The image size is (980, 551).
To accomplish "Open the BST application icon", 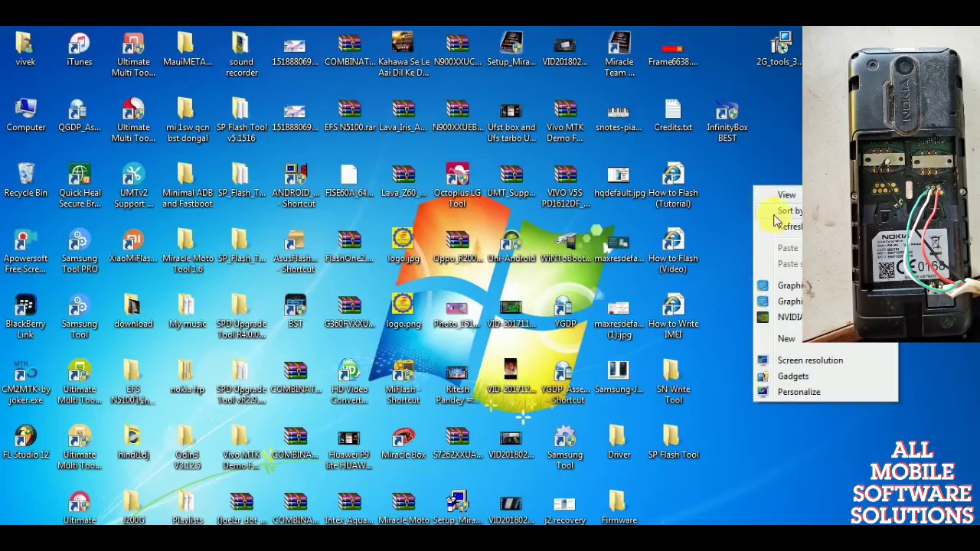I will (x=296, y=311).
